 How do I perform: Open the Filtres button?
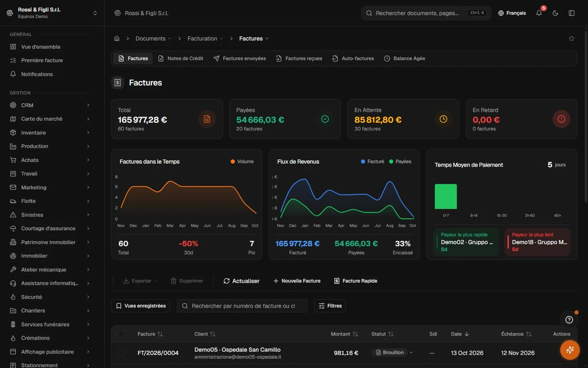(x=330, y=306)
